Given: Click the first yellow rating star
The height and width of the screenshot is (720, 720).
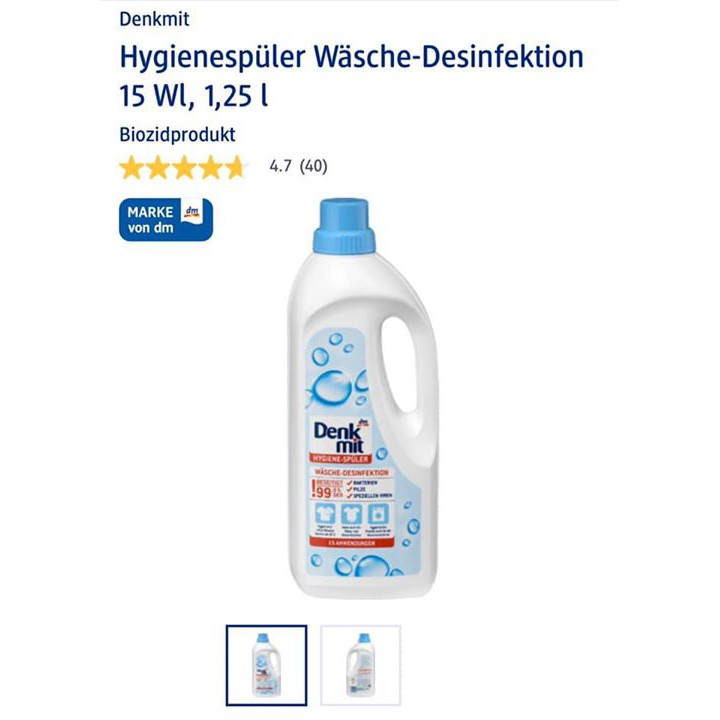Looking at the screenshot, I should [131, 167].
